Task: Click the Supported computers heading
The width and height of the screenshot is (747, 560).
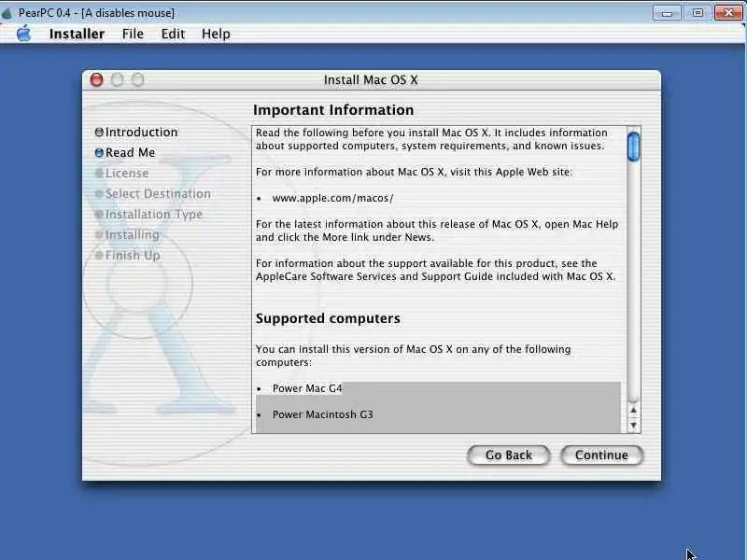Action: [328, 318]
